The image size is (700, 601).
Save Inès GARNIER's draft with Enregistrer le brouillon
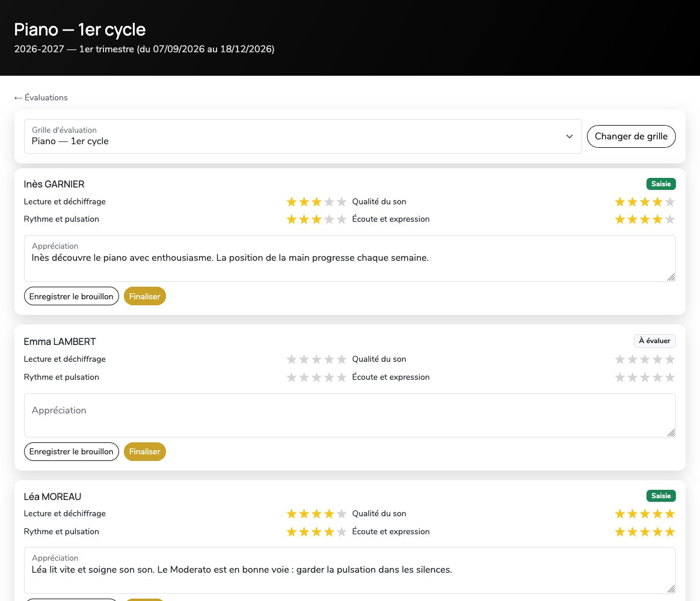tap(72, 296)
